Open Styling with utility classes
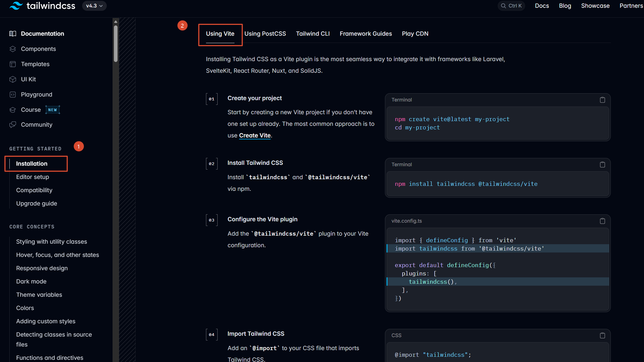This screenshot has width=644, height=362. tap(51, 242)
